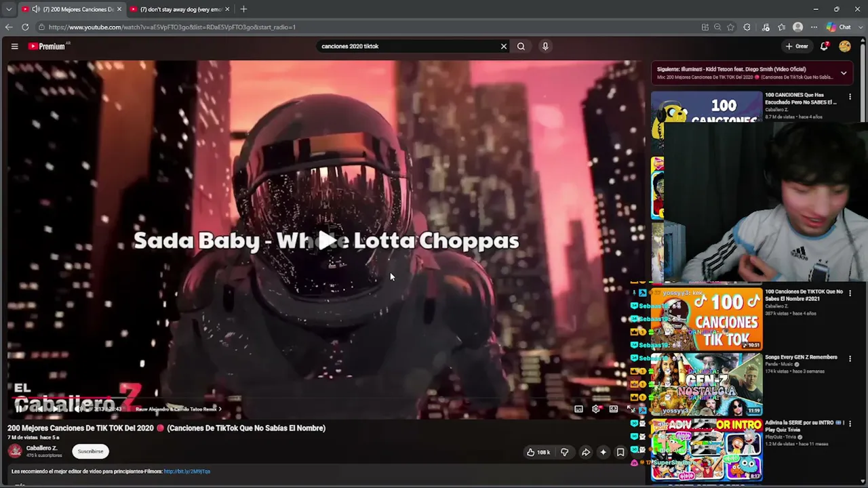Open options for Songs Every GEN Z Remembers
868x488 pixels.
(850, 359)
